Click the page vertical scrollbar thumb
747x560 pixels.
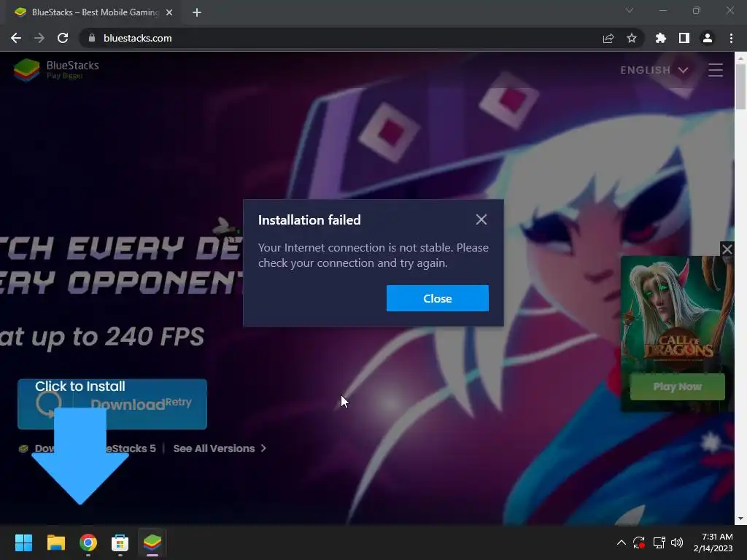740,87
